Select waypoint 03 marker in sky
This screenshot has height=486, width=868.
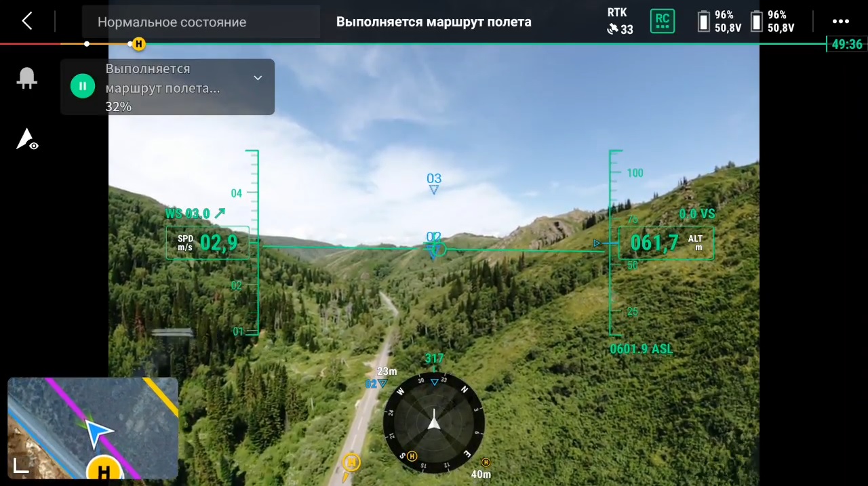pyautogui.click(x=434, y=183)
